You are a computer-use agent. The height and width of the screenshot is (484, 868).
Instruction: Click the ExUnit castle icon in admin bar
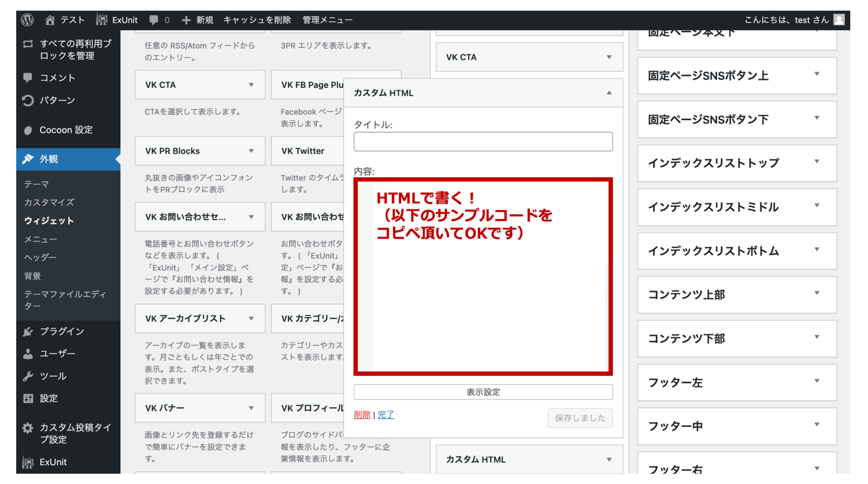[x=101, y=19]
